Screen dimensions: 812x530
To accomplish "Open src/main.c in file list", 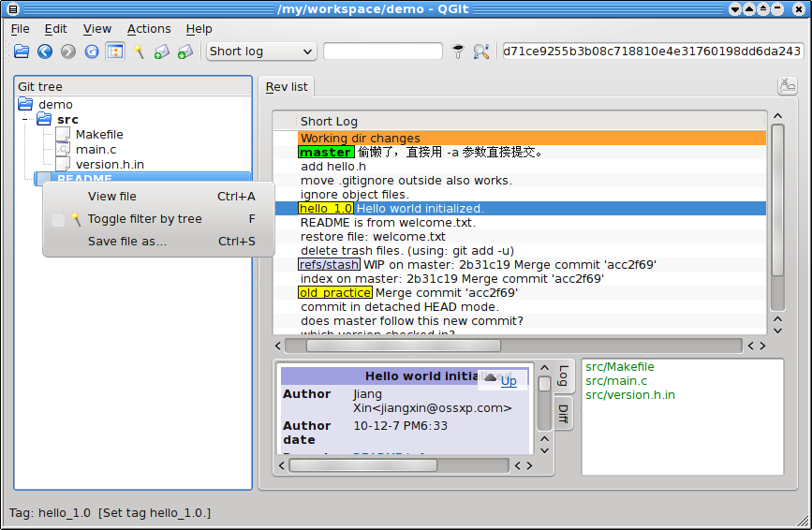I will [x=616, y=381].
